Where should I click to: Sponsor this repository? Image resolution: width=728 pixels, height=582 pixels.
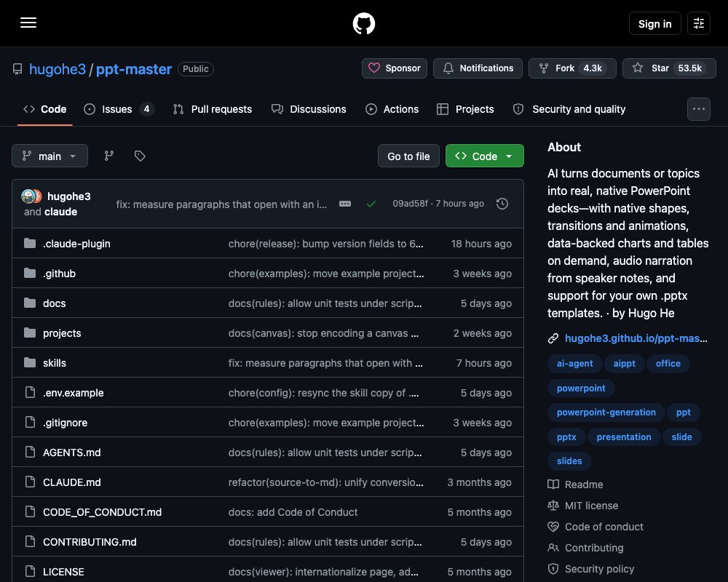(x=394, y=68)
